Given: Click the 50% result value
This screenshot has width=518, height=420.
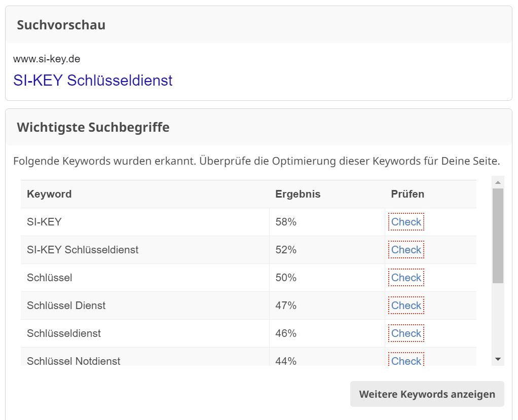Looking at the screenshot, I should tap(286, 277).
